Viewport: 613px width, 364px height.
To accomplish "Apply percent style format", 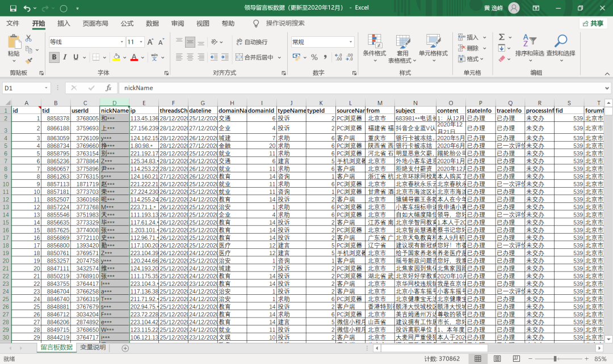I will tap(314, 57).
